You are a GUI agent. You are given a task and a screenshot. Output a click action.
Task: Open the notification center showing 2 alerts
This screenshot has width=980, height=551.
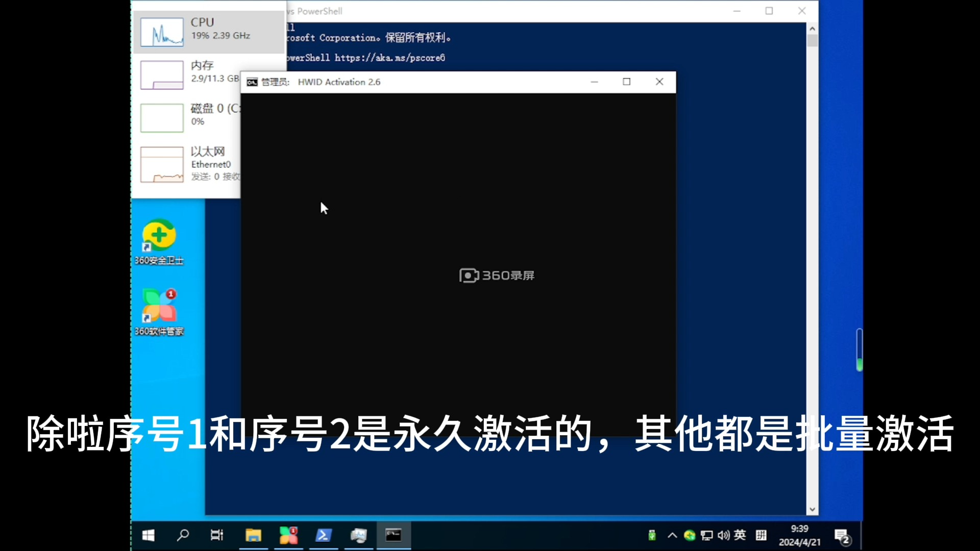[x=841, y=535]
